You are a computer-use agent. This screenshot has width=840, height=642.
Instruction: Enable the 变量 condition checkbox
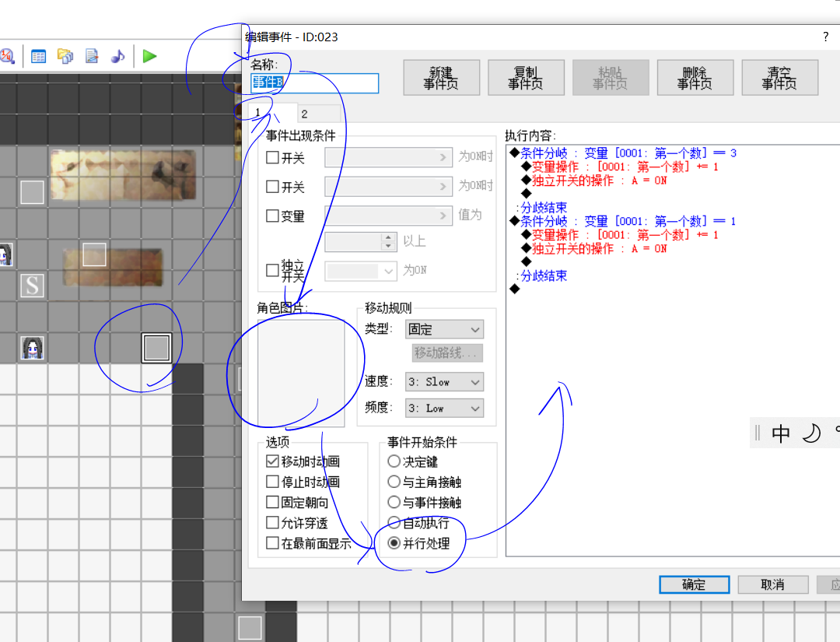click(x=272, y=216)
